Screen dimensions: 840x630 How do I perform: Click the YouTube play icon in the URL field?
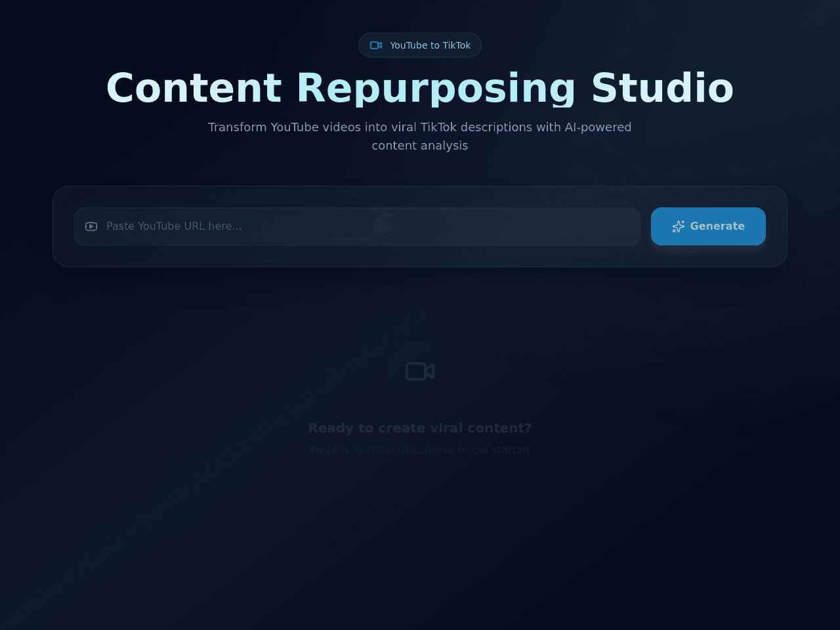tap(91, 226)
